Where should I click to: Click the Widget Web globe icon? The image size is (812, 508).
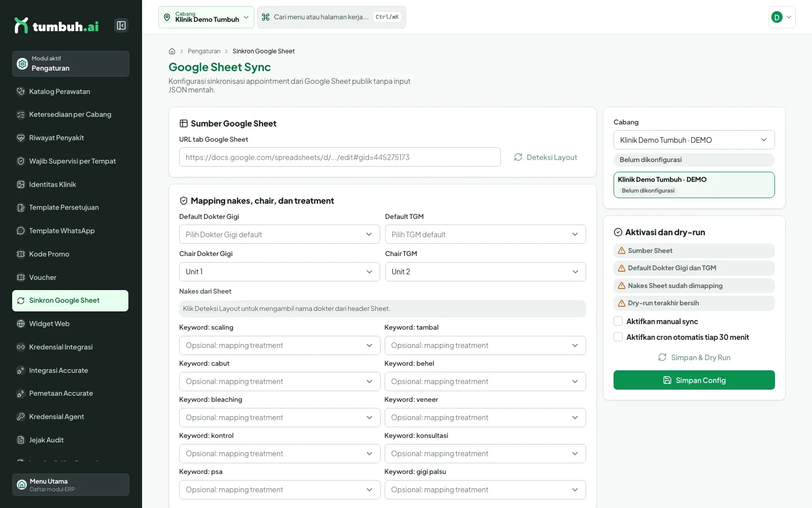point(21,324)
